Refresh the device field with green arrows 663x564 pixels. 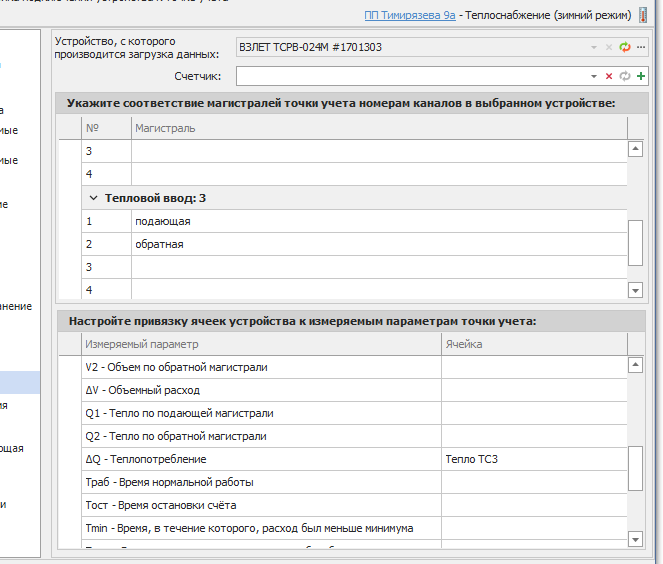click(x=625, y=47)
